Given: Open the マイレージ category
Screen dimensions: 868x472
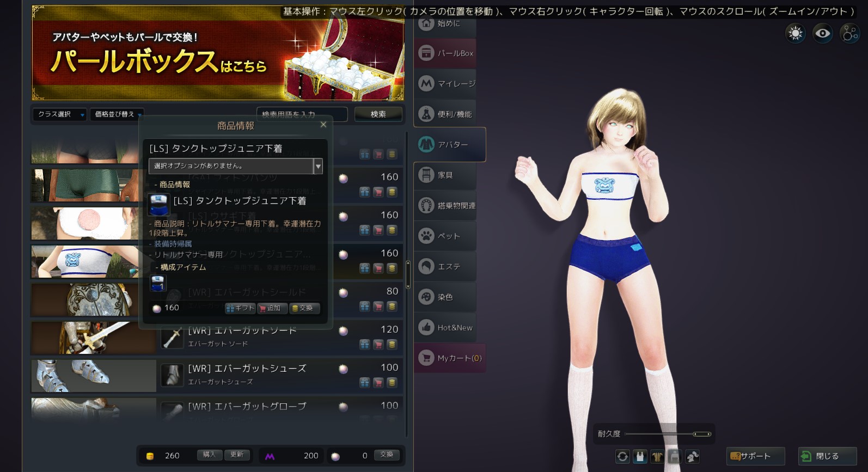Looking at the screenshot, I should [x=445, y=84].
